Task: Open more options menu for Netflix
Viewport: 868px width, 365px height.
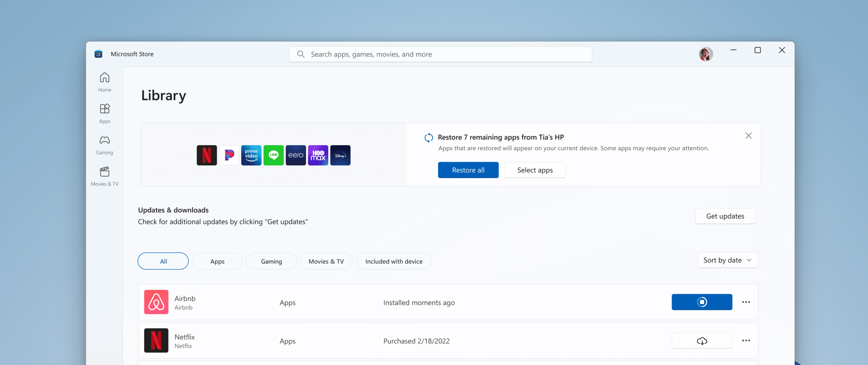Action: 746,341
